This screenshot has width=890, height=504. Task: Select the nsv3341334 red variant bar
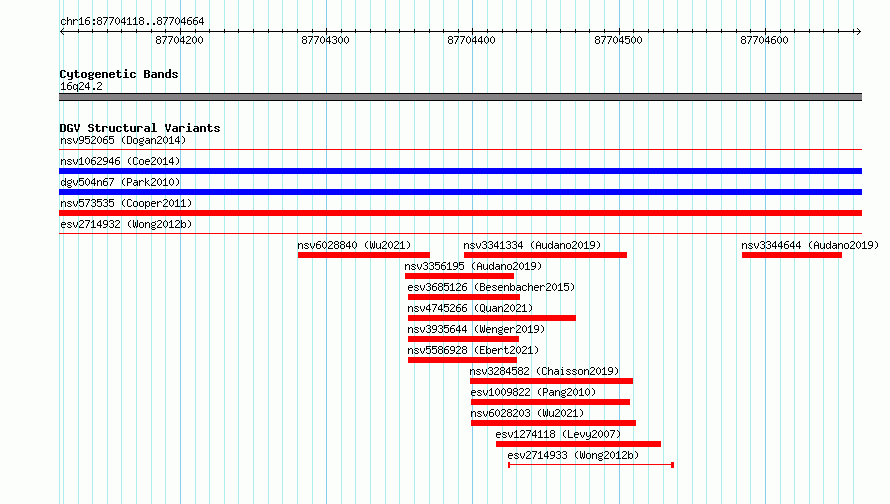(545, 255)
